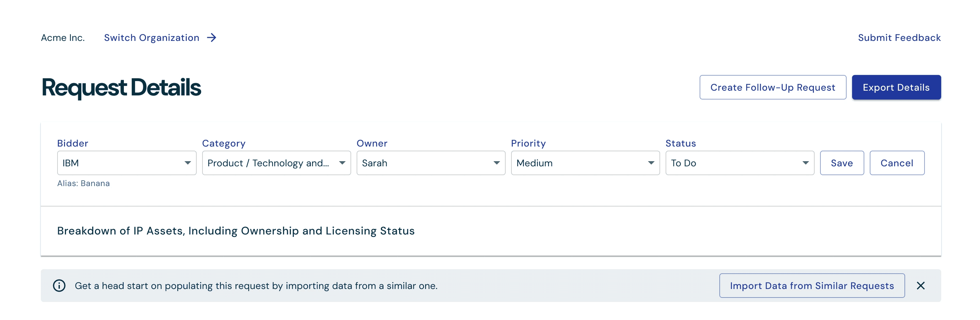This screenshot has height=320, width=980.
Task: Click Create Follow-Up Request button
Action: click(x=773, y=87)
